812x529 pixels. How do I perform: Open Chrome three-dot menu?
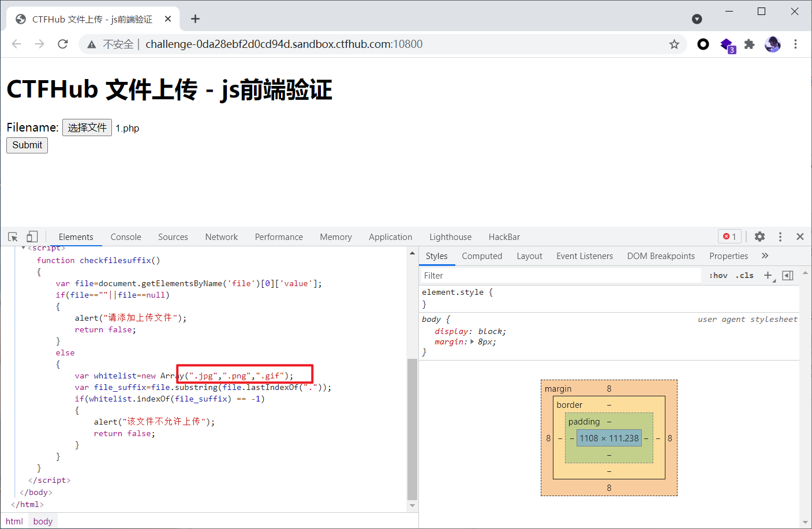795,44
